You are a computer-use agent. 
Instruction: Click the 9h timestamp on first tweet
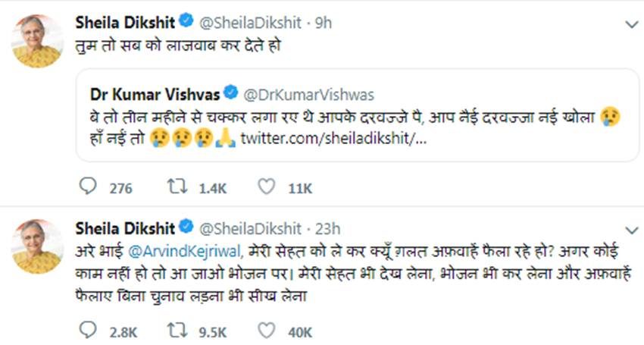pos(324,23)
